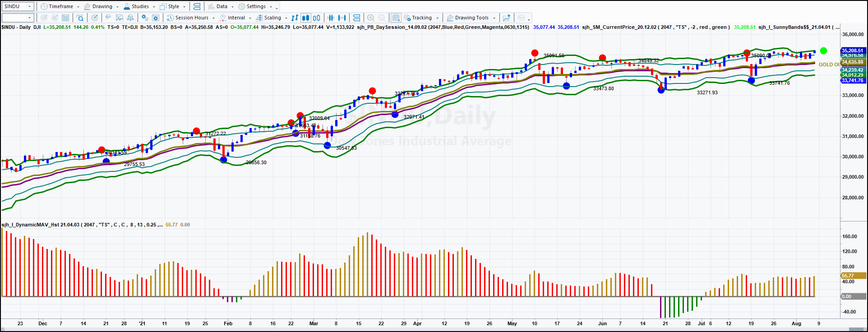Open the Studies menu
This screenshot has height=332, width=868.
[x=139, y=6]
